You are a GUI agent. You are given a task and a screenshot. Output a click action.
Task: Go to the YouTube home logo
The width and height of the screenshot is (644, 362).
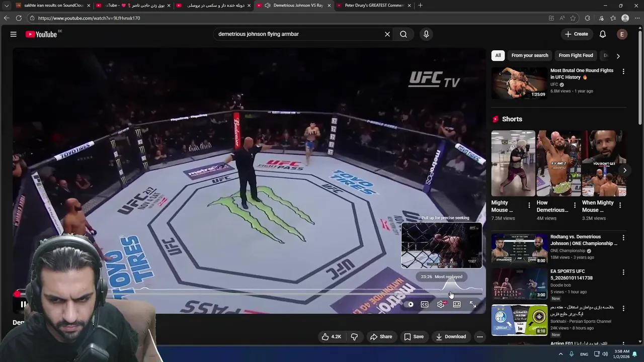pos(41,34)
